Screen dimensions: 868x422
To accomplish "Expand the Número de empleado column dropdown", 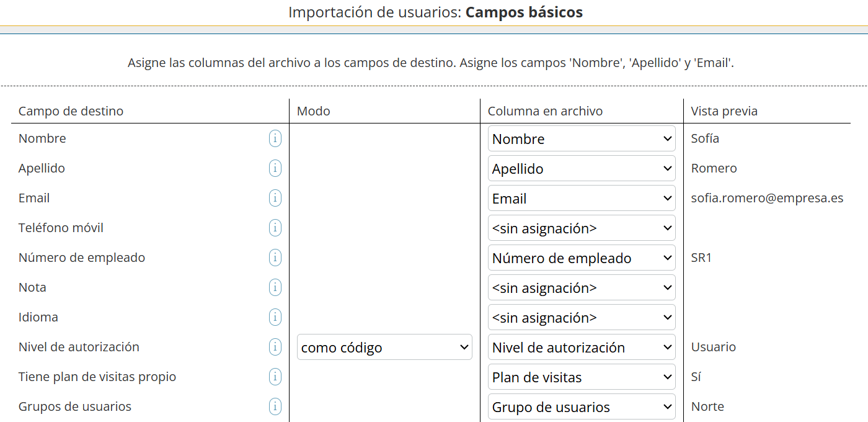I will point(581,258).
